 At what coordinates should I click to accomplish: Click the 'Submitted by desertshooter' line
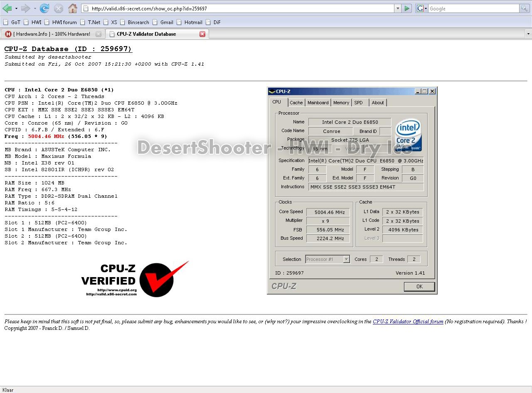(x=48, y=57)
